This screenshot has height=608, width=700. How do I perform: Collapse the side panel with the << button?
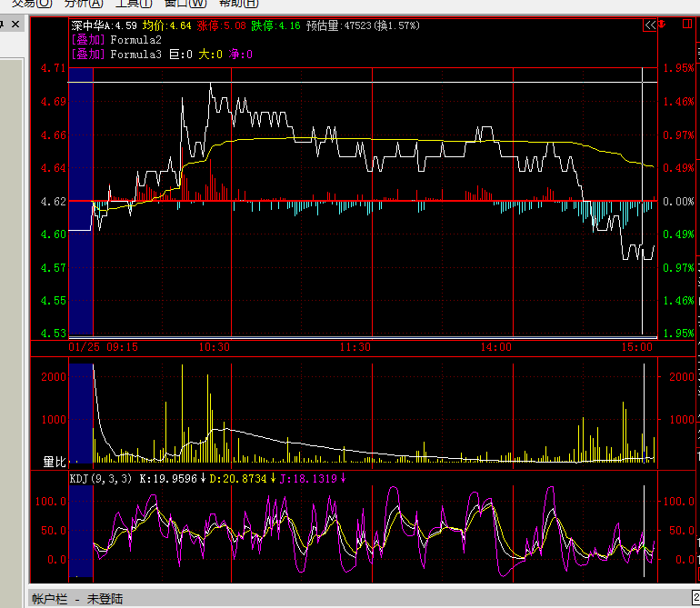pos(650,25)
